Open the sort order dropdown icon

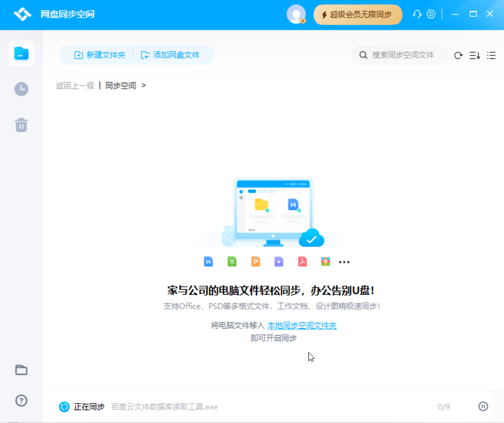475,55
